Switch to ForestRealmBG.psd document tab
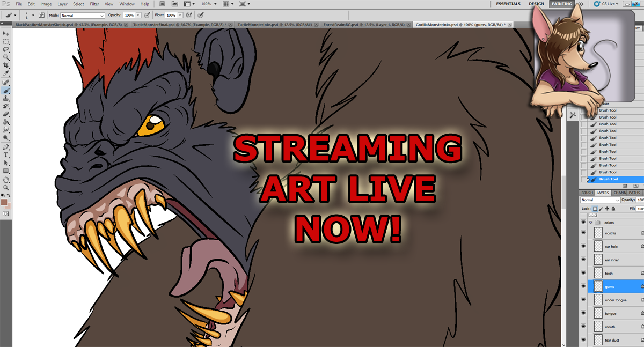 click(x=364, y=25)
